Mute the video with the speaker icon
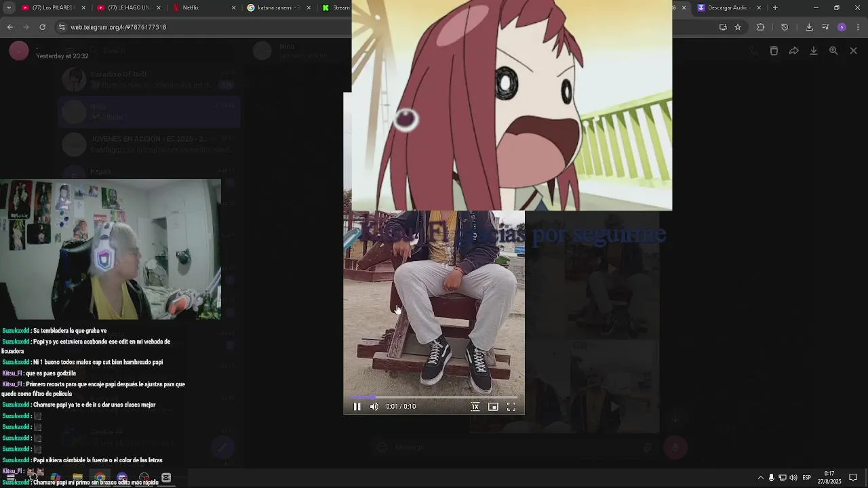This screenshot has height=488, width=868. 374,407
